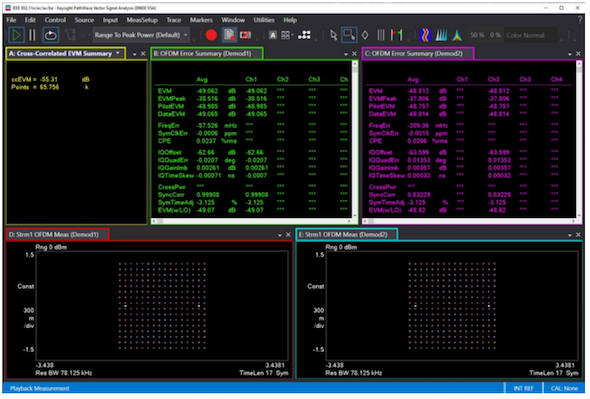
Task: Select the pointer arrow tool
Action: point(333,35)
